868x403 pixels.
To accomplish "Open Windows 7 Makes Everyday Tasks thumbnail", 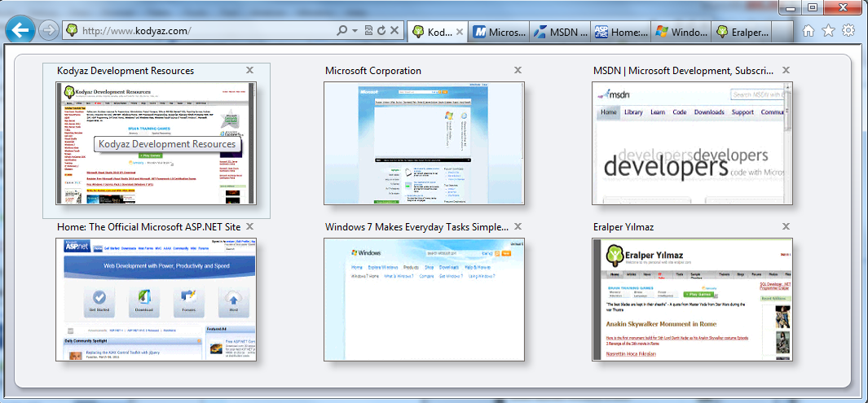I will 424,300.
